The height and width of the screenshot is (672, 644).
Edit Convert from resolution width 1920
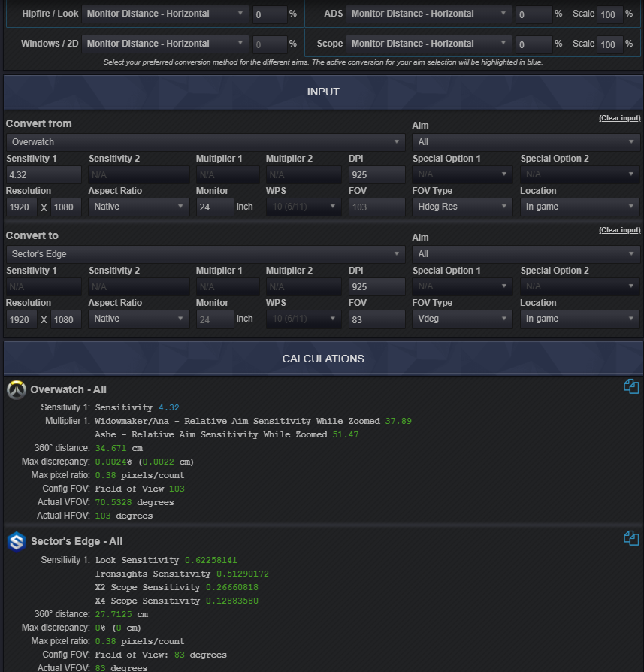point(22,207)
